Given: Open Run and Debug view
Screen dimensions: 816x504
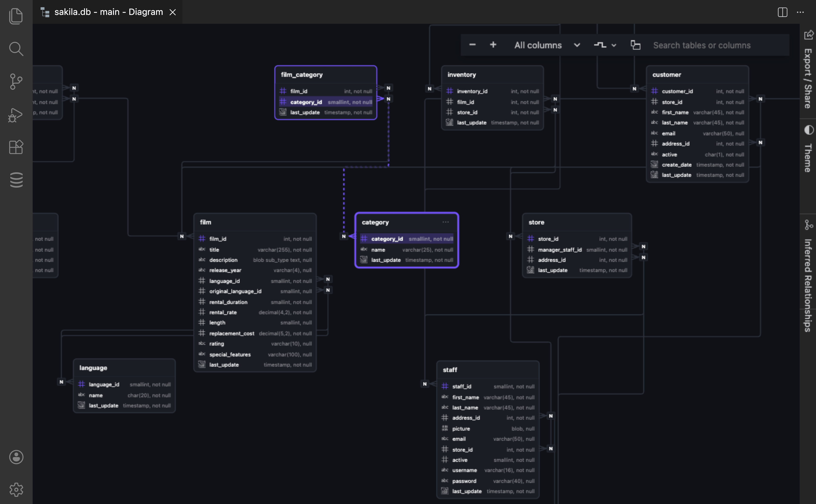Looking at the screenshot, I should point(16,115).
